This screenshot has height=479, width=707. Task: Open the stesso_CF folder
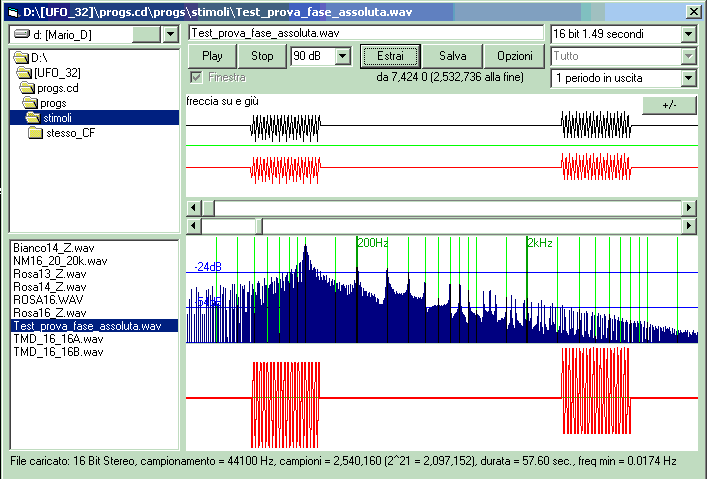(x=61, y=133)
